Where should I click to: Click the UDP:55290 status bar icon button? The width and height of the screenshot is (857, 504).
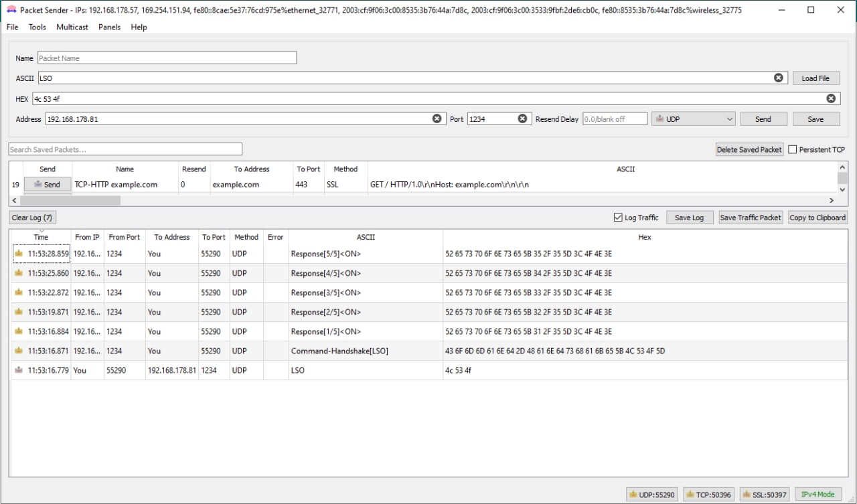(651, 495)
